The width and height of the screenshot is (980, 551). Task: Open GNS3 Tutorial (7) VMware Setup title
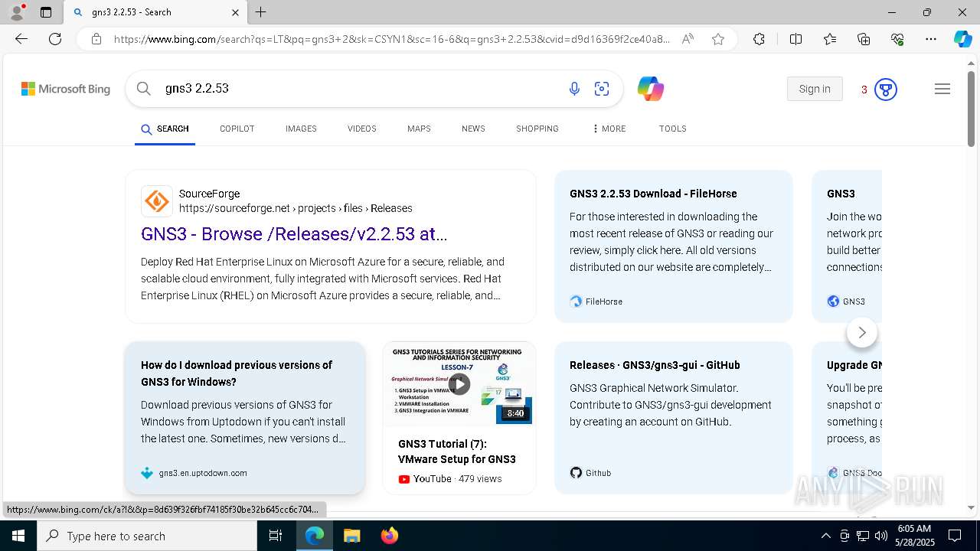tap(457, 452)
